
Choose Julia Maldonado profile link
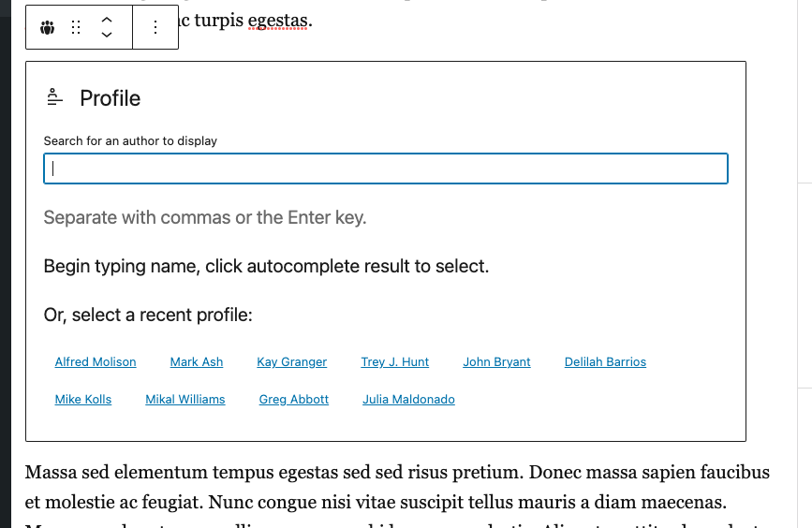point(408,399)
